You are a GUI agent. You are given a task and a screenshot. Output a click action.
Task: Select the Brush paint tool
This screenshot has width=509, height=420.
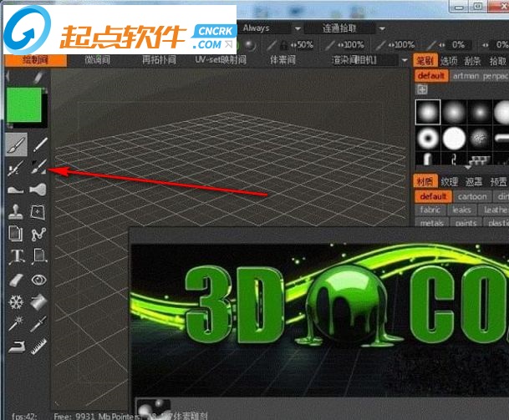click(16, 144)
